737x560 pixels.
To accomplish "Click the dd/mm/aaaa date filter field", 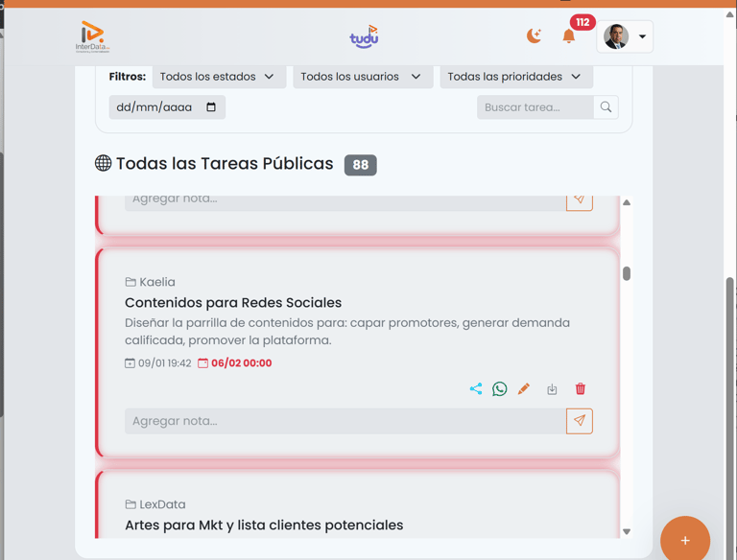I will [x=167, y=107].
